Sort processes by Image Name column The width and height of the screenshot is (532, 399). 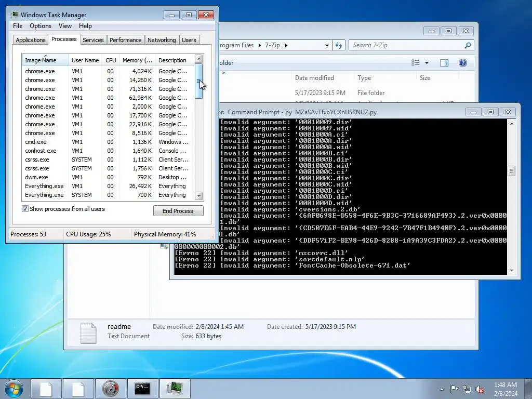pyautogui.click(x=46, y=60)
